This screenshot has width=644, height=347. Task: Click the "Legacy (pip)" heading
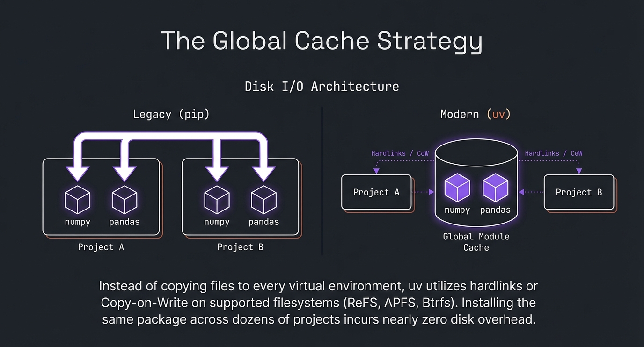tap(171, 115)
